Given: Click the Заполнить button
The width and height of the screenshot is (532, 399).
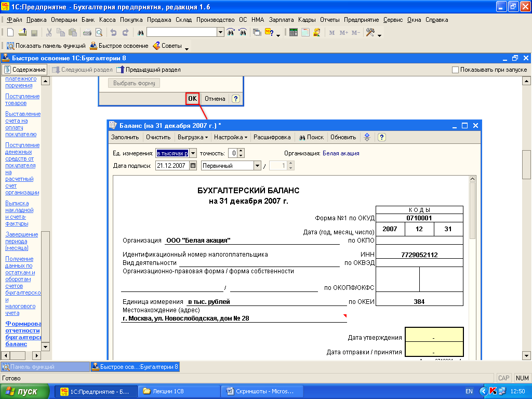Looking at the screenshot, I should click(x=125, y=137).
